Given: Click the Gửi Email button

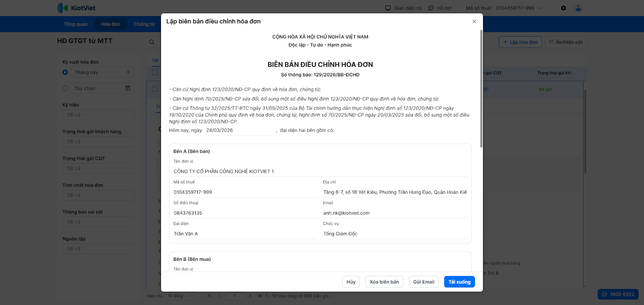Looking at the screenshot, I should [423, 282].
